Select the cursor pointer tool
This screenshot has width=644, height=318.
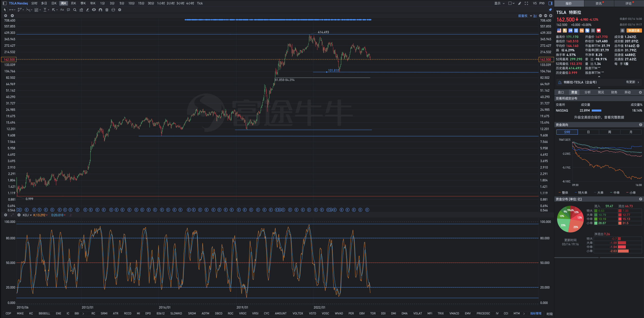(x=5, y=10)
